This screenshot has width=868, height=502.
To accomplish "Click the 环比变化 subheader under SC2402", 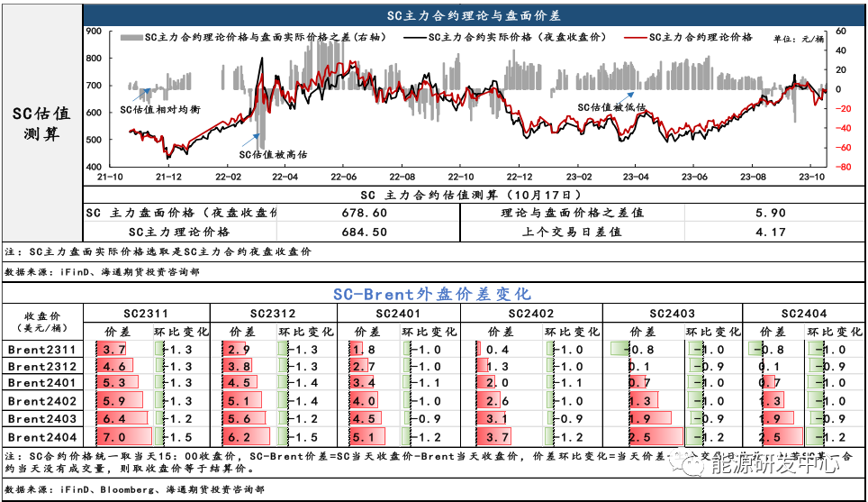I will coord(572,332).
